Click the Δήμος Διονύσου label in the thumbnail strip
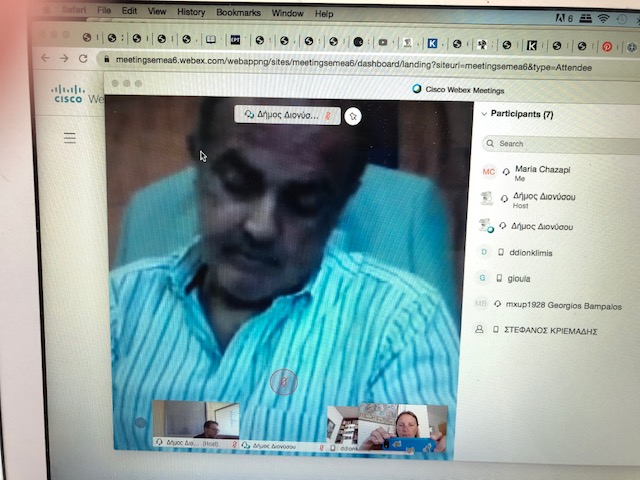Image resolution: width=640 pixels, height=480 pixels. (274, 446)
